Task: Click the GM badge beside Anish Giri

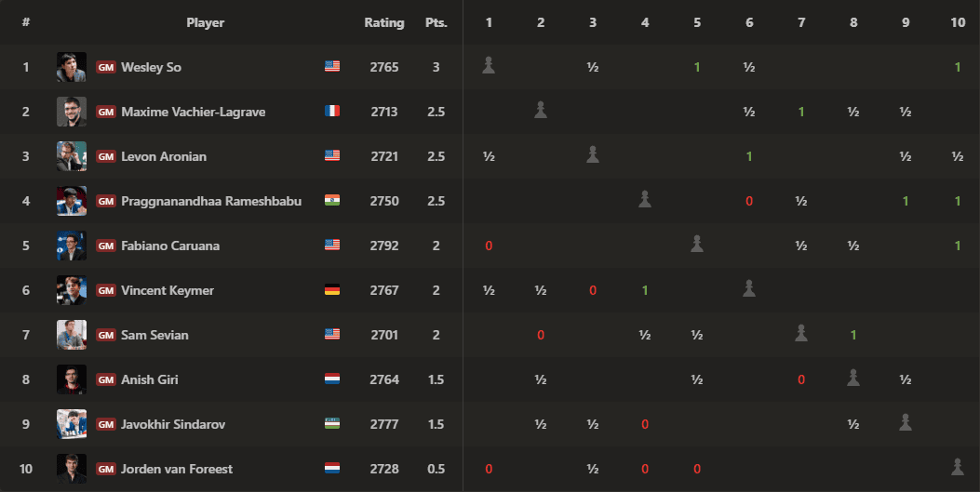Action: (105, 379)
